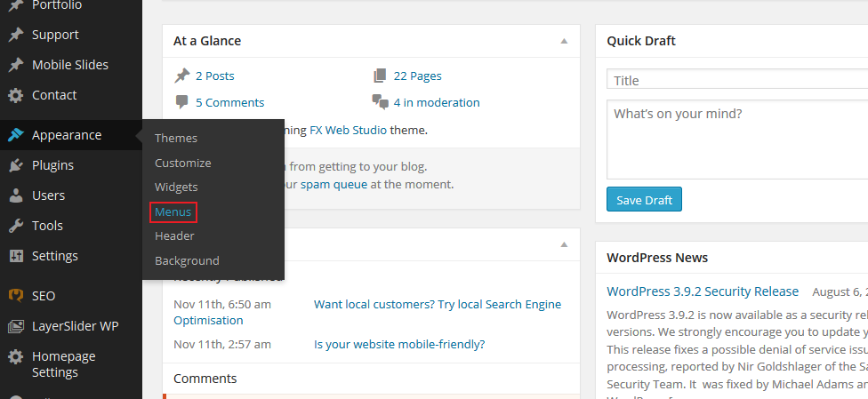Click the Quick Draft Title field
Viewport: 868px width, 399px height.
[x=737, y=79]
